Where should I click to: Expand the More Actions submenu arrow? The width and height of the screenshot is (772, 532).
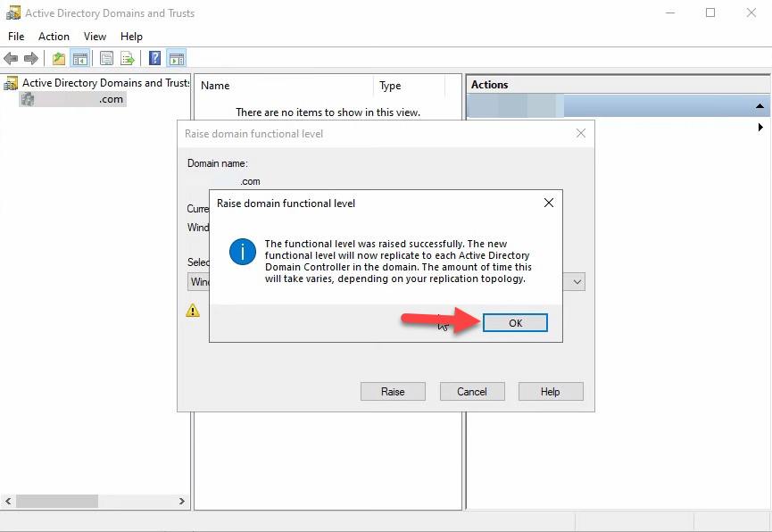760,127
